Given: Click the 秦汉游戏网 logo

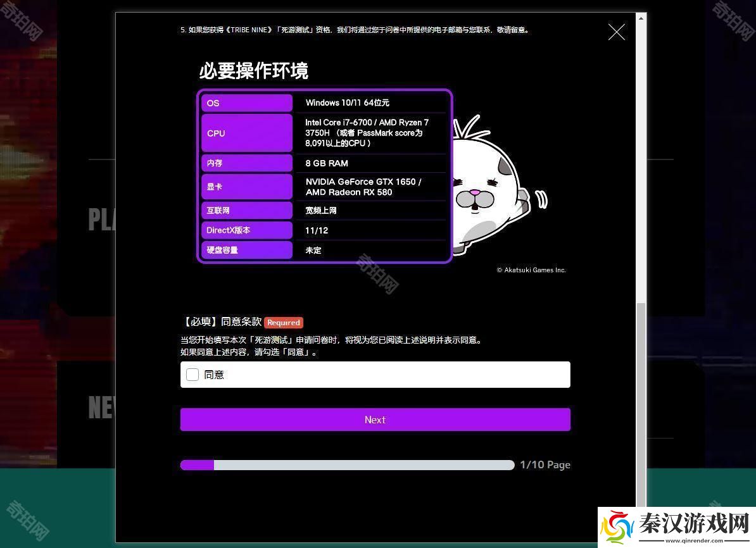Looking at the screenshot, I should click(676, 526).
